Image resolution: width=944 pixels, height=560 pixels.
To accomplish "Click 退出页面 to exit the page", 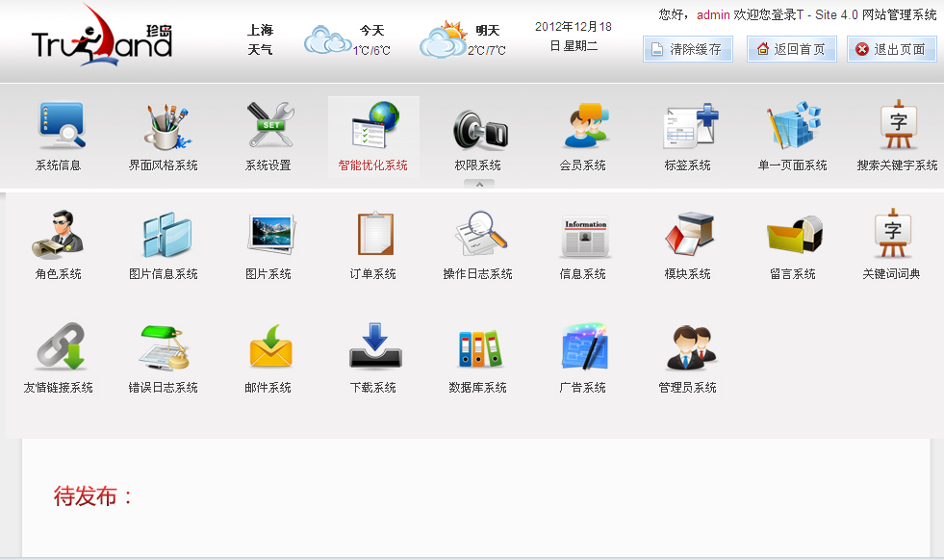I will [891, 48].
